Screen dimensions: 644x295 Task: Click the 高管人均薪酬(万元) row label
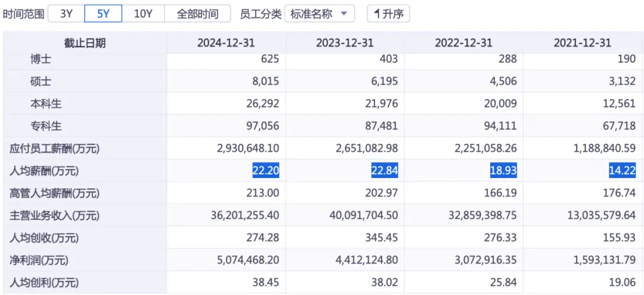coord(54,193)
